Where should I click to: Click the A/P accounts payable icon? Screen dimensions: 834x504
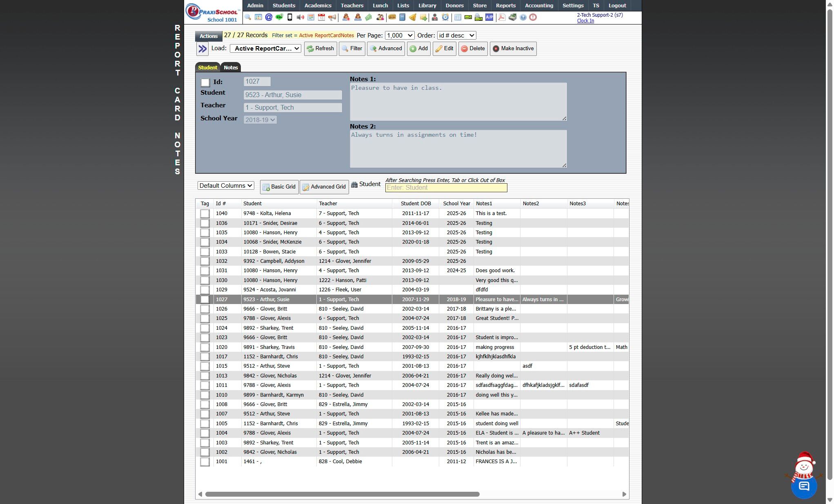[x=489, y=17]
